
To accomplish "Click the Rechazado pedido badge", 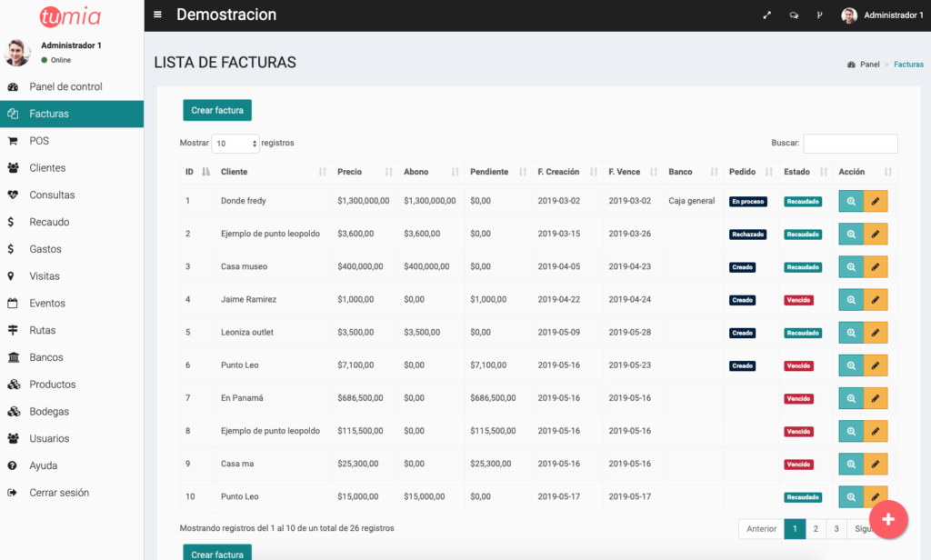I will coord(748,235).
